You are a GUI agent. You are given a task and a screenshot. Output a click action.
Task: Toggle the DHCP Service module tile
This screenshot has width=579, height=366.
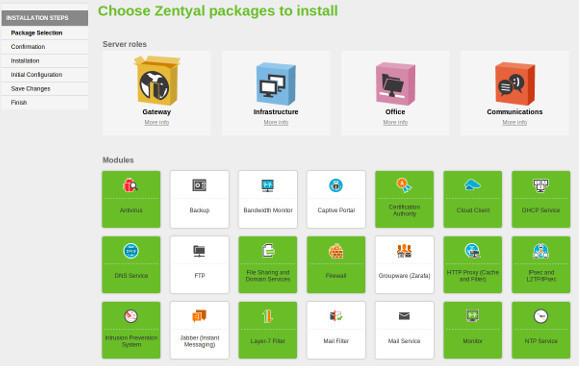[x=541, y=199]
